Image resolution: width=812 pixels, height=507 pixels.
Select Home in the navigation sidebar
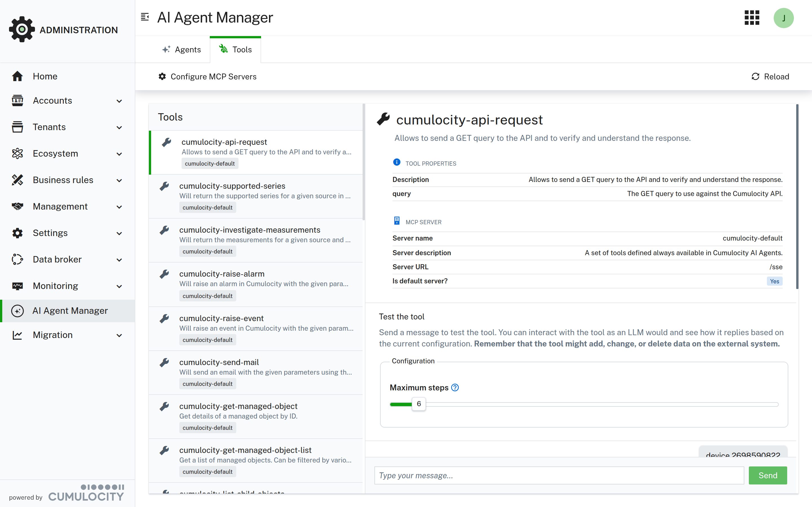click(x=45, y=76)
